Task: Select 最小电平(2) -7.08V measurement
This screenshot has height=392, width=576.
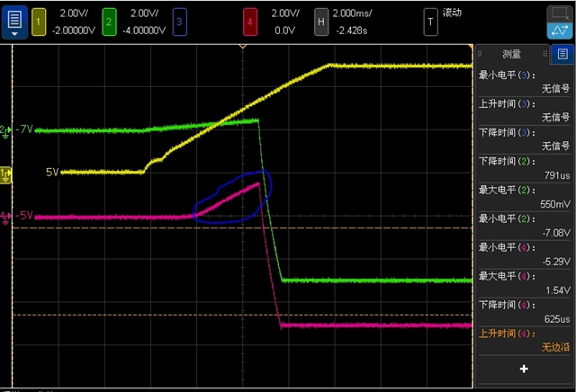Action: (x=524, y=226)
